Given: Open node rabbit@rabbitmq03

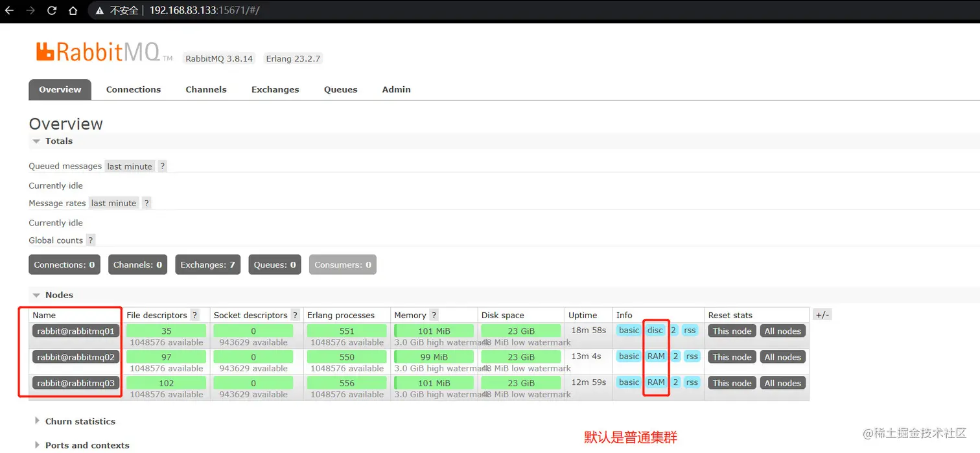Looking at the screenshot, I should tap(76, 383).
